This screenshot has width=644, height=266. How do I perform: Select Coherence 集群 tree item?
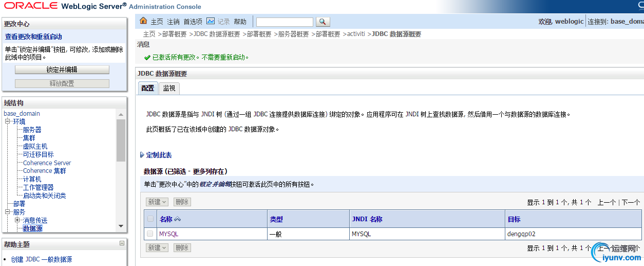[44, 171]
